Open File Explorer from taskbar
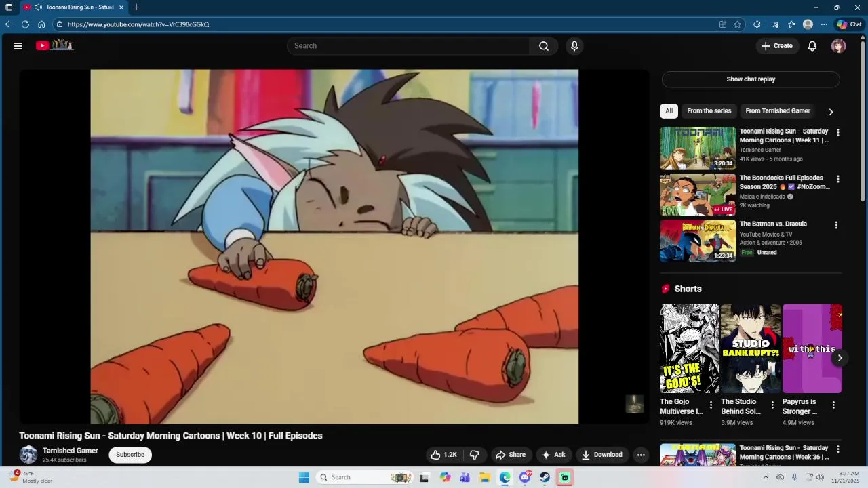 click(485, 477)
